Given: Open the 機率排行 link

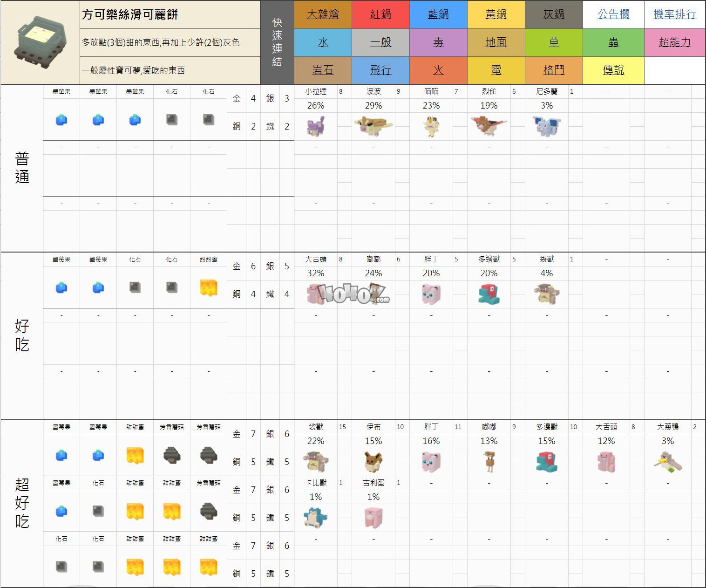Looking at the screenshot, I should point(675,14).
